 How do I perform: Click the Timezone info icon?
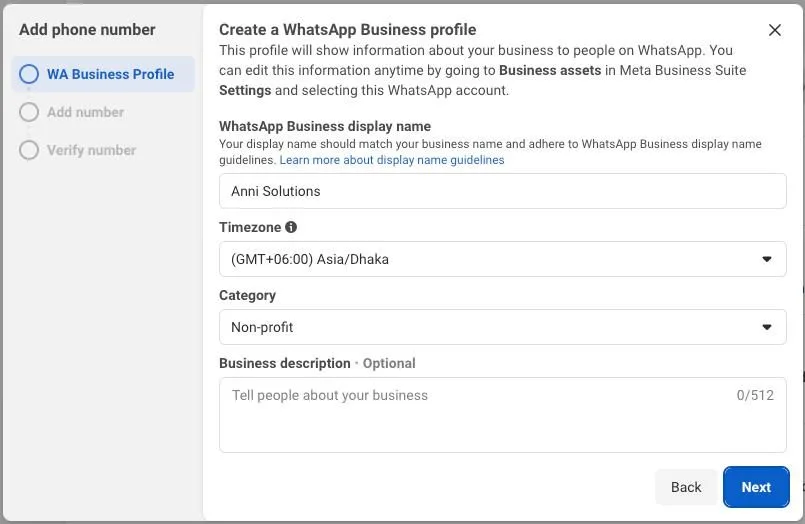291,227
